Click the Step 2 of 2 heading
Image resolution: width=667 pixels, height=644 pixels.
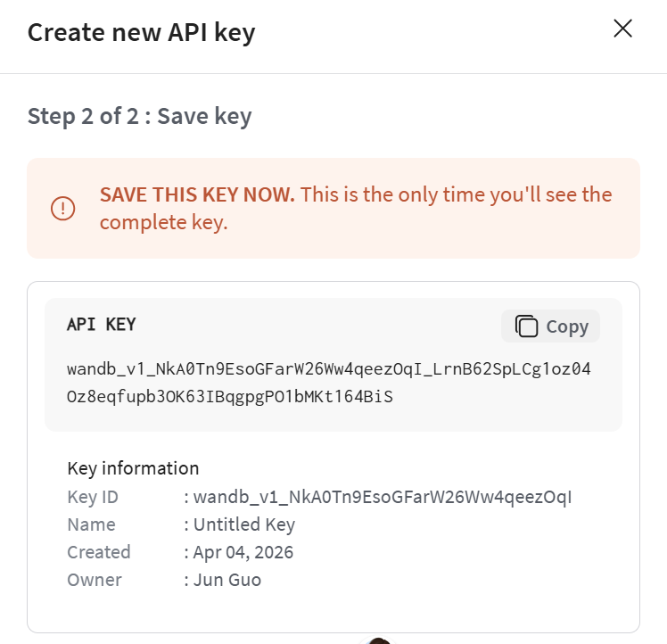click(139, 116)
